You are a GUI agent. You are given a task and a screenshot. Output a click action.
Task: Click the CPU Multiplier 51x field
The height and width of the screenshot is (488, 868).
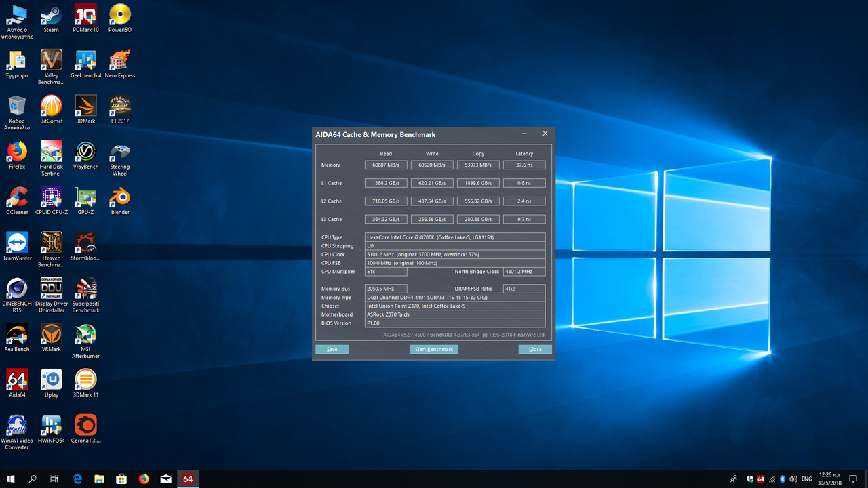click(386, 272)
